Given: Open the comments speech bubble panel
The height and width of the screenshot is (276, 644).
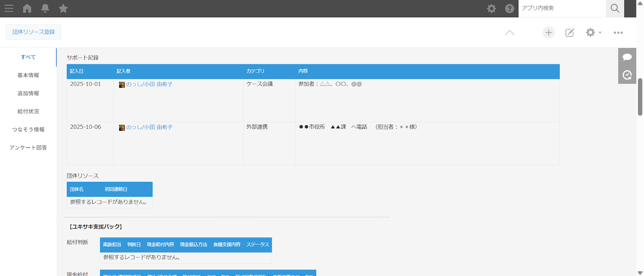Looking at the screenshot, I should pyautogui.click(x=627, y=57).
